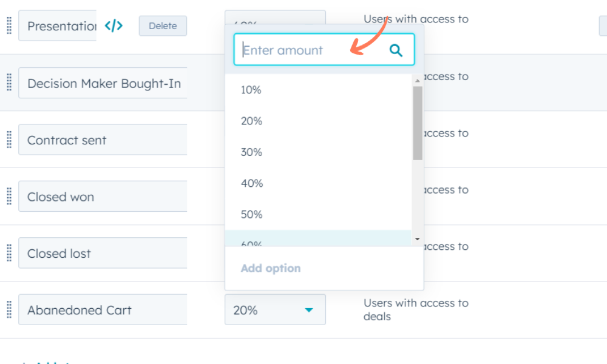Click the drag handle beside Presentation stage

pos(8,25)
